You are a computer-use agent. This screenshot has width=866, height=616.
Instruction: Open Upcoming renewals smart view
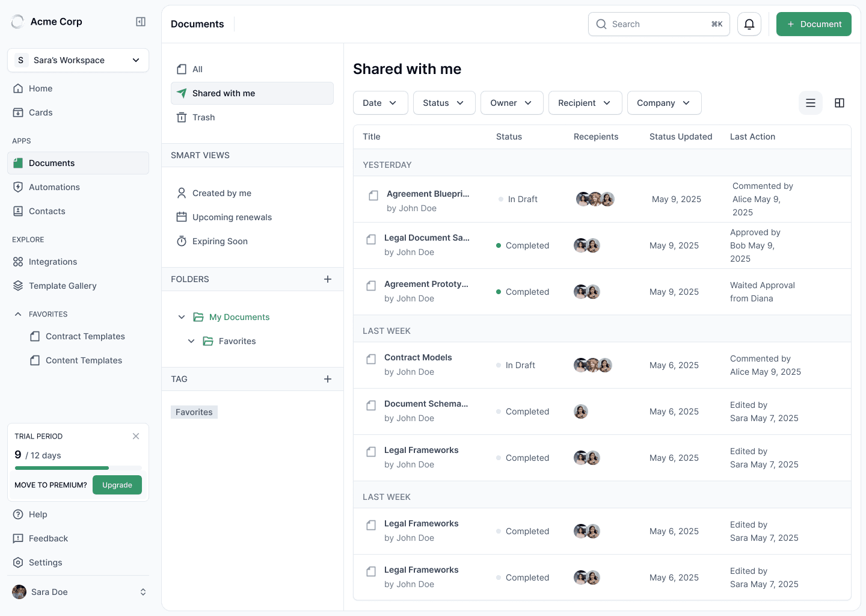tap(252, 217)
